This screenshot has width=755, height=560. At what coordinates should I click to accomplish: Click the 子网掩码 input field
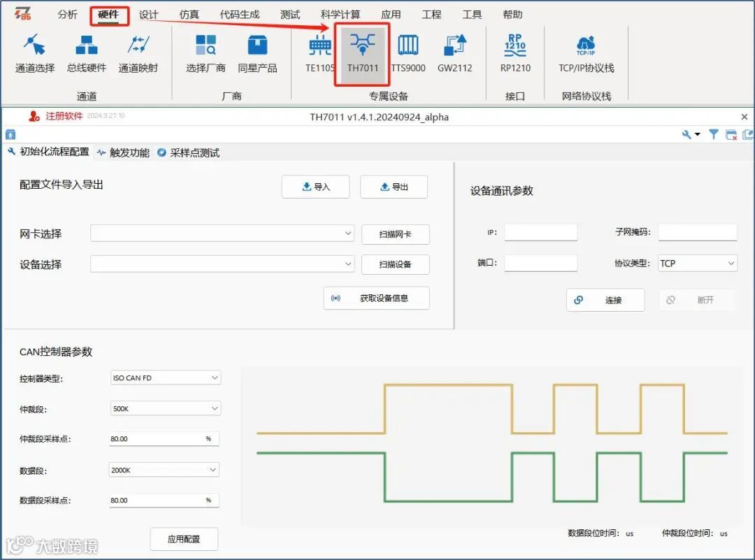(697, 233)
